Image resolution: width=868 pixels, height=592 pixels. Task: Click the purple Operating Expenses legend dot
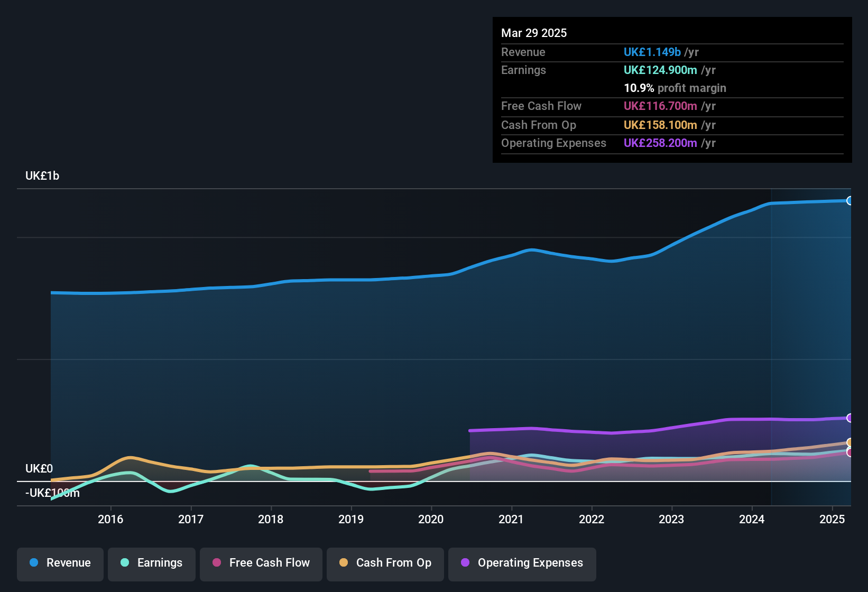pos(465,563)
